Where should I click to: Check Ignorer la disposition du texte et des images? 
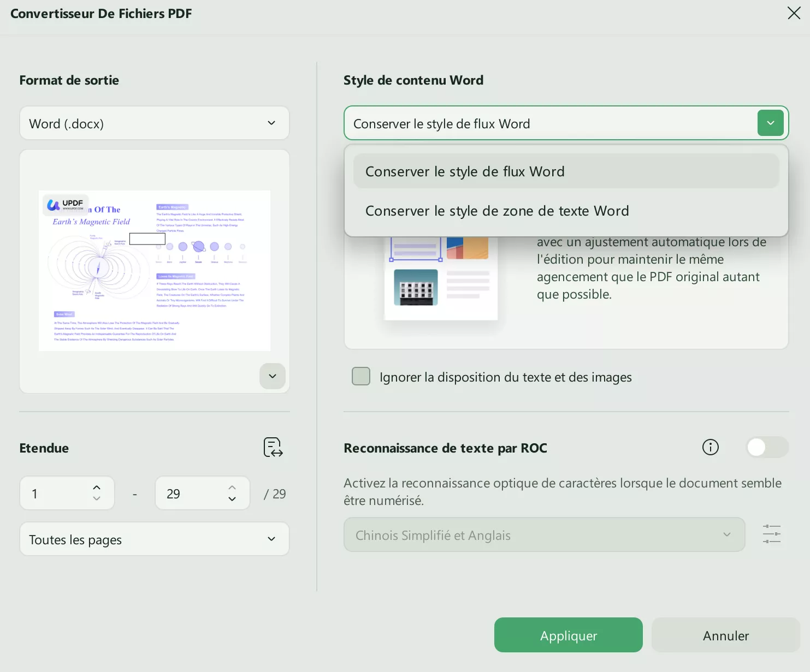click(361, 376)
